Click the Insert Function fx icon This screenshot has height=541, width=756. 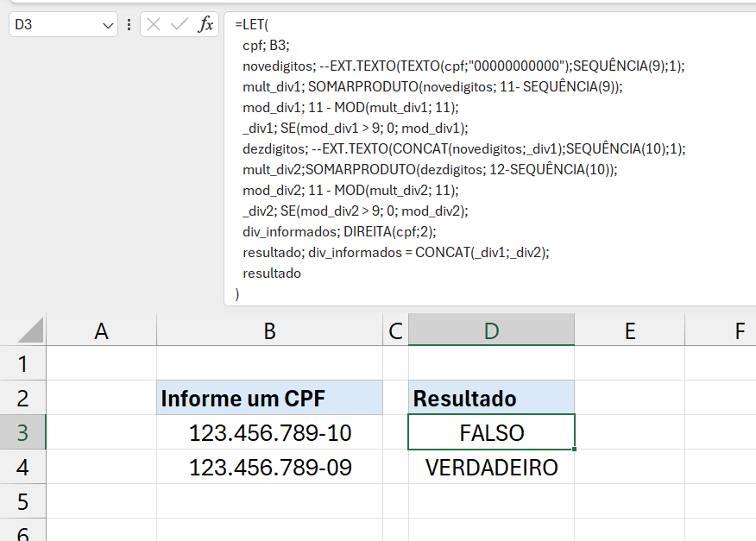point(205,25)
